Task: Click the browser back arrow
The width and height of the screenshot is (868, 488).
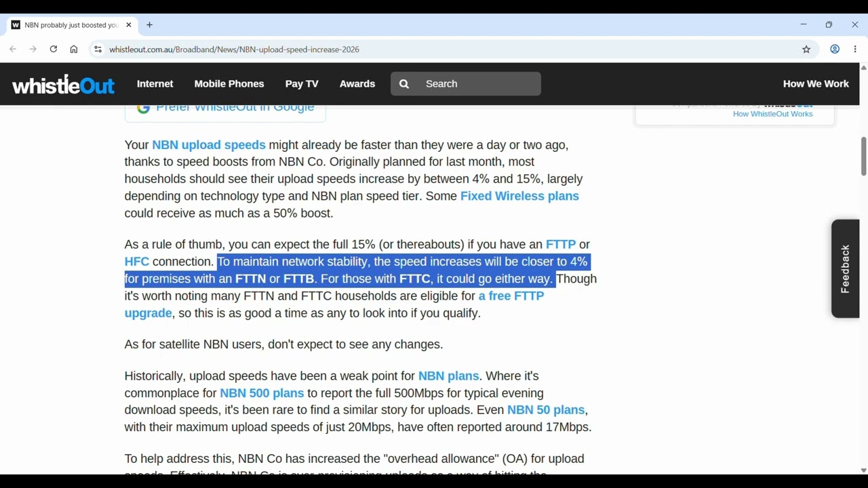Action: point(13,49)
